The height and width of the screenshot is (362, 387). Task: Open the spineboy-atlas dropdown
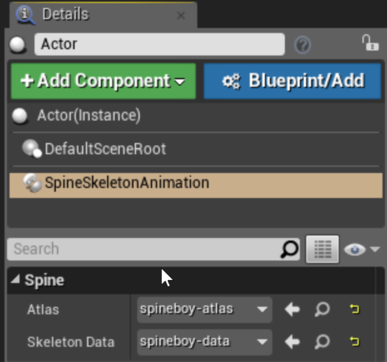204,310
